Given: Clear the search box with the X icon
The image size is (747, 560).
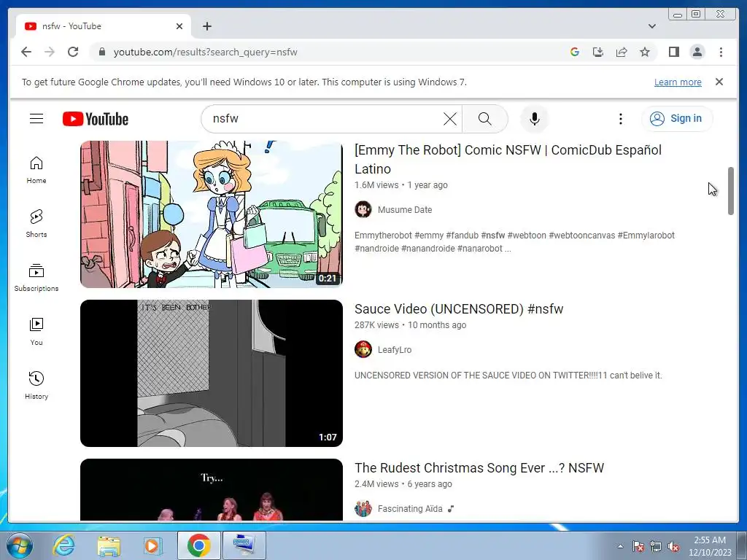Looking at the screenshot, I should pyautogui.click(x=449, y=119).
